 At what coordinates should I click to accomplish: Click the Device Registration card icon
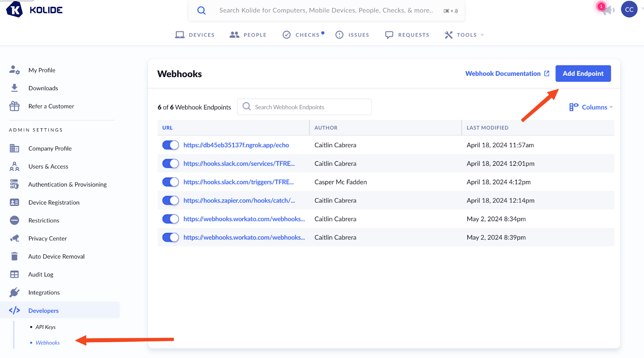tap(14, 202)
